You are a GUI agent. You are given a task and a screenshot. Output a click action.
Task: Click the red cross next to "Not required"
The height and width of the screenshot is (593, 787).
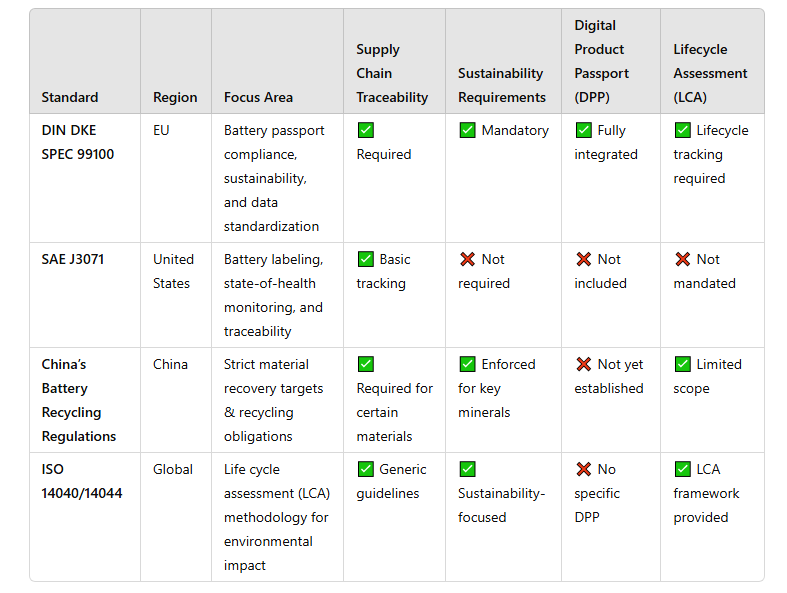tap(467, 259)
